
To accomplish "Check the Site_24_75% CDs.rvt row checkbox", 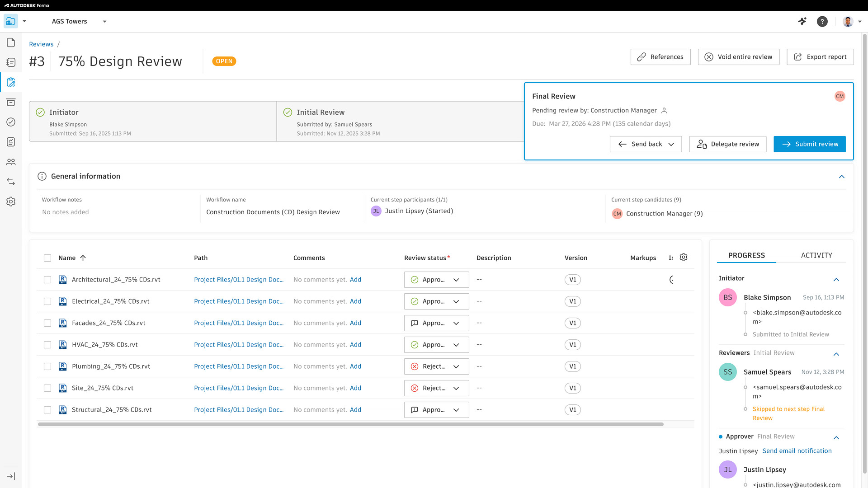I will coord(47,388).
